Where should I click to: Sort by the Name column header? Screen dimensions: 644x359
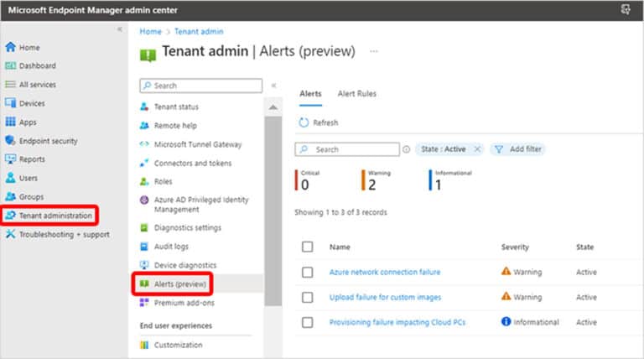[x=340, y=247]
